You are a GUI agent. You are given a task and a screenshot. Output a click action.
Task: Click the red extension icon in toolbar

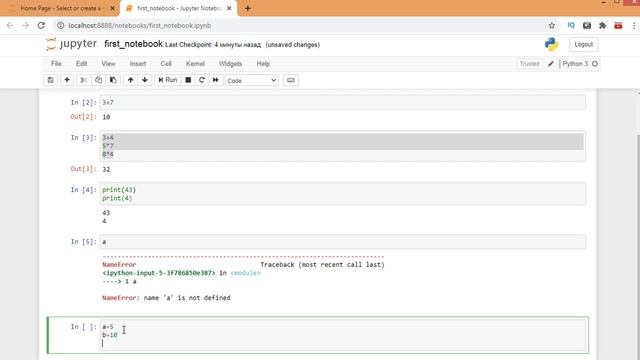click(618, 25)
